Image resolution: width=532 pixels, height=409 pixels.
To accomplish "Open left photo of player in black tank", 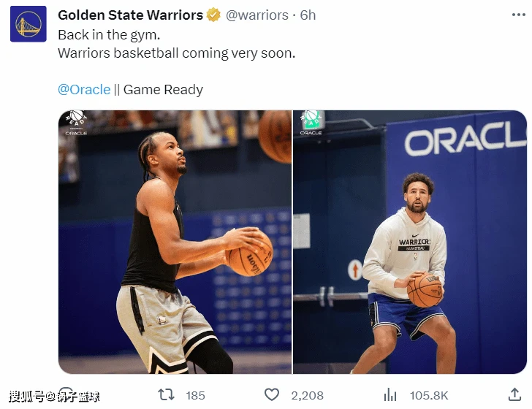I will pos(175,242).
